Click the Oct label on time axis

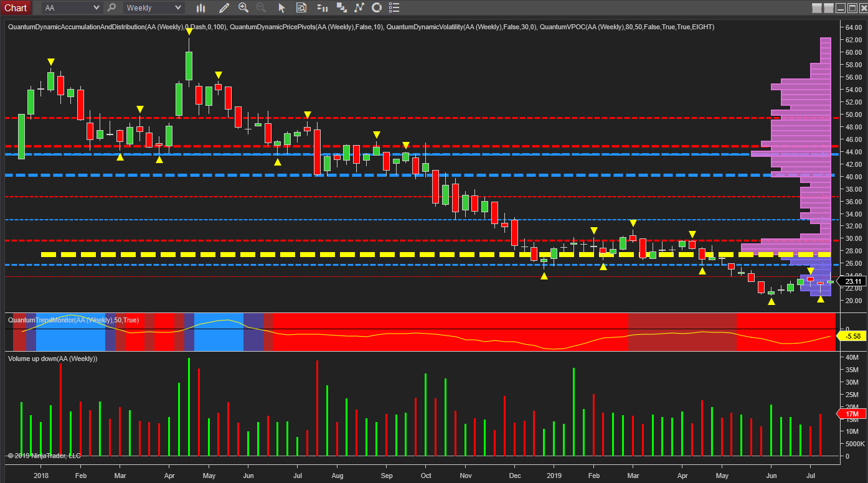[427, 475]
